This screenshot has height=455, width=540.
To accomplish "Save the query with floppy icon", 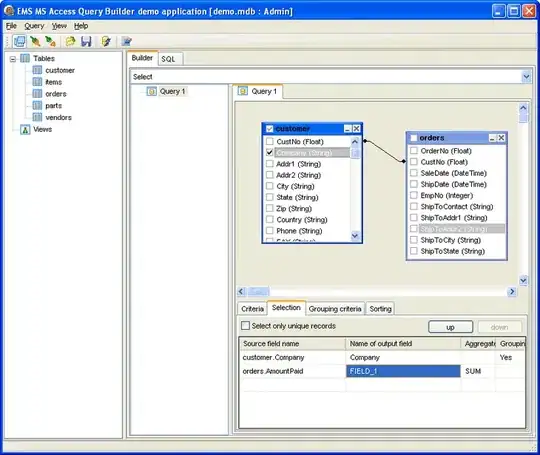I will click(86, 41).
